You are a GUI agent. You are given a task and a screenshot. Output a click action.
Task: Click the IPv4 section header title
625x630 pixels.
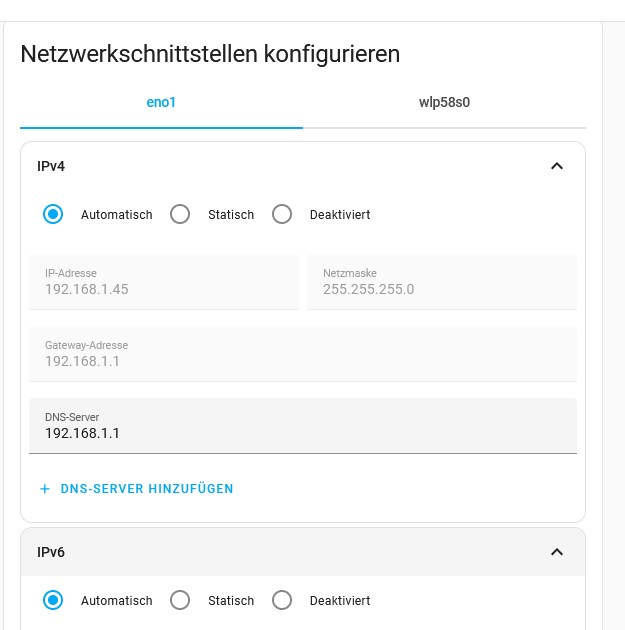(x=51, y=166)
